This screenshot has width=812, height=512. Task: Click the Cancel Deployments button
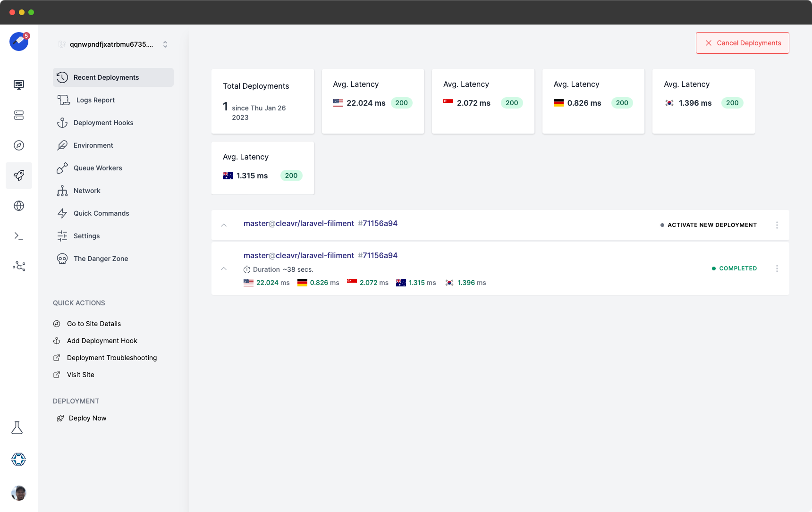(742, 42)
